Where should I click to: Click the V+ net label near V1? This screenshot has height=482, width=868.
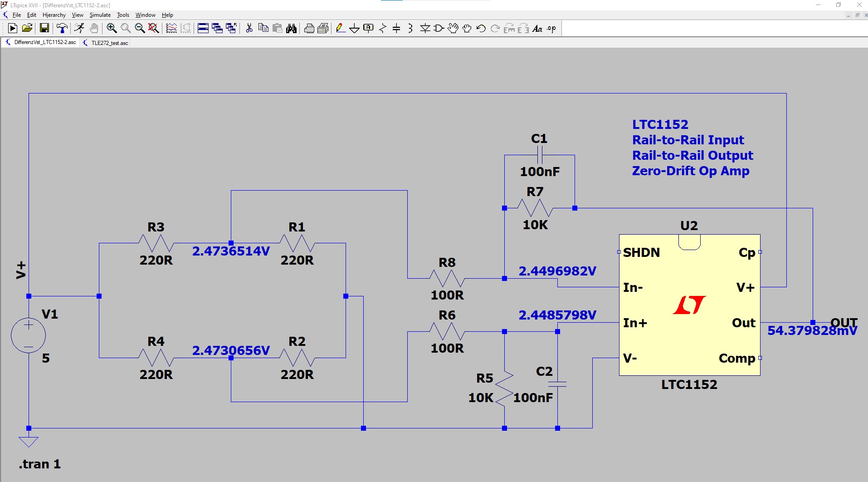(21, 270)
